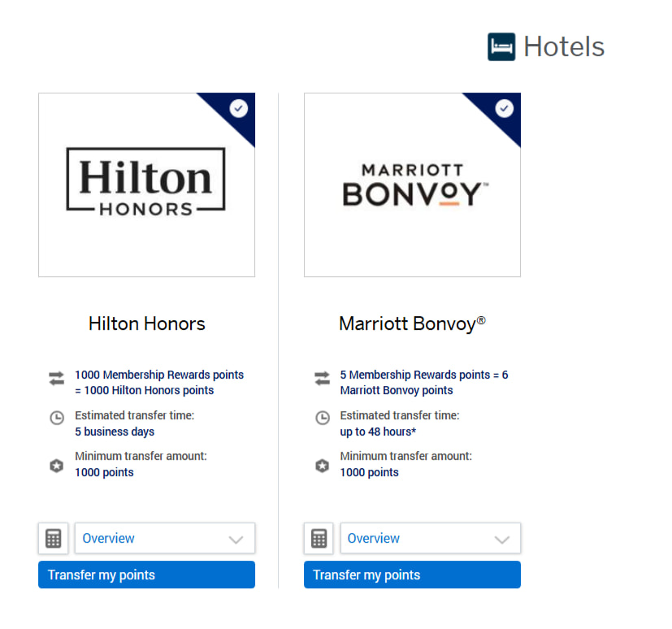Click the Hilton estimated transfer time clock icon
Image resolution: width=672 pixels, height=629 pixels.
point(57,418)
